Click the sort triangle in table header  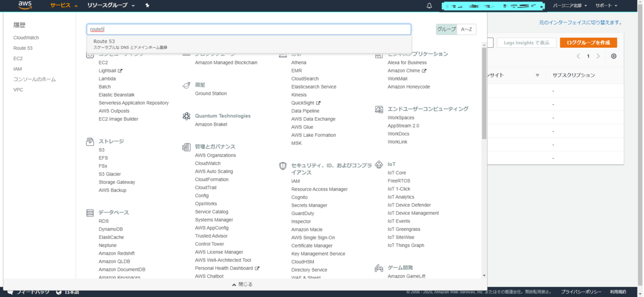tap(537, 75)
